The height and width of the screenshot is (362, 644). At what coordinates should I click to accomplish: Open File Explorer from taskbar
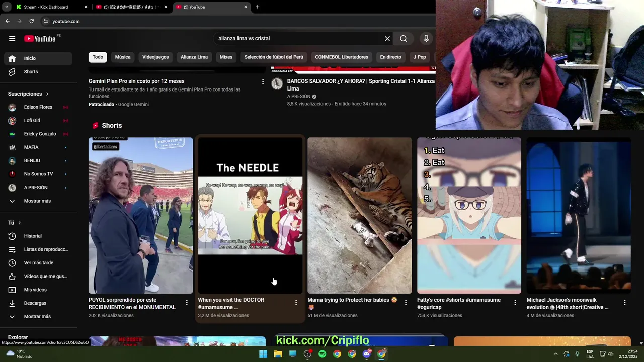(278, 354)
